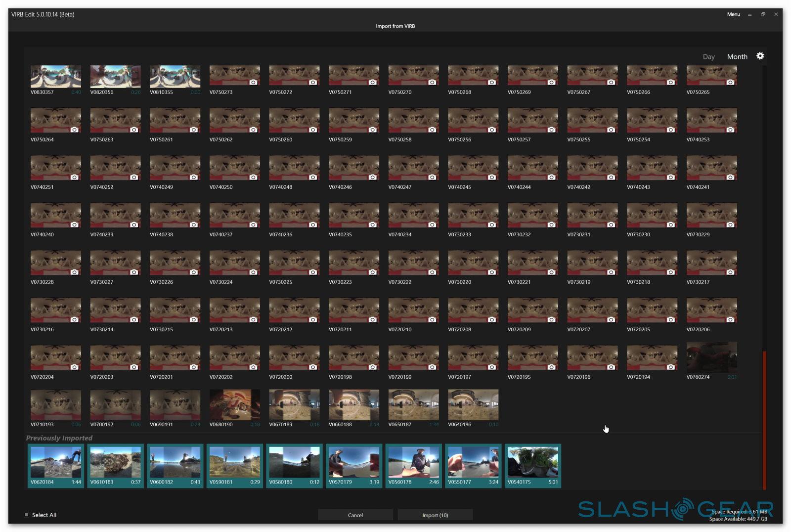This screenshot has width=791, height=532.
Task: Click the red vertical scrollbar thumb
Action: click(764, 420)
